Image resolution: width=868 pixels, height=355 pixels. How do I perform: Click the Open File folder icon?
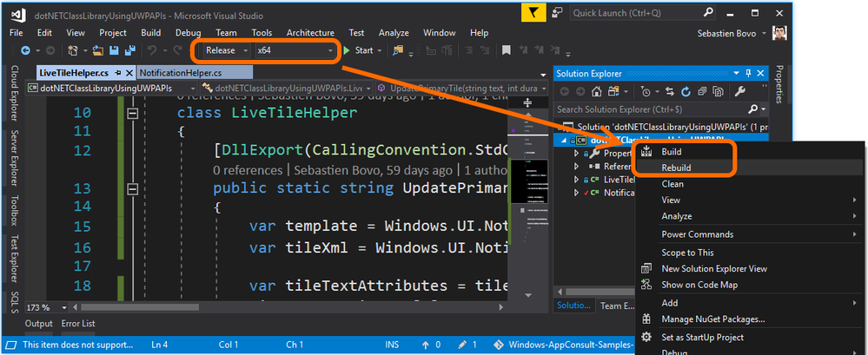coord(98,50)
